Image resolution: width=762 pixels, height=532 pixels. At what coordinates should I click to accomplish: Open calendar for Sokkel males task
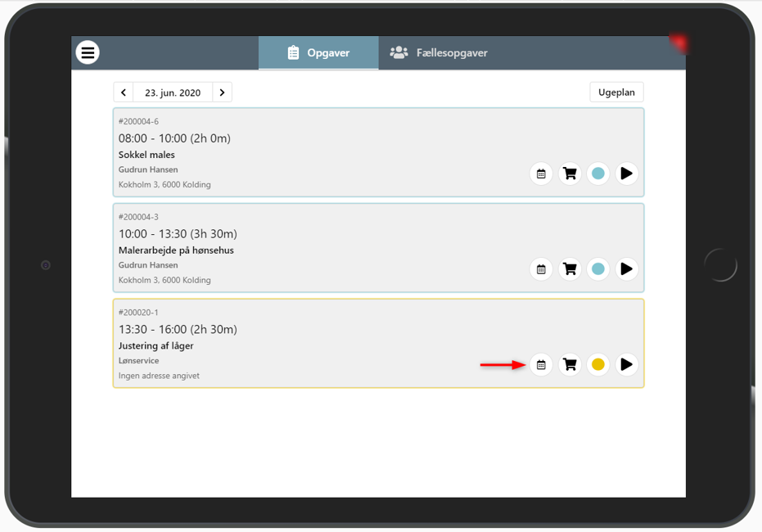541,174
